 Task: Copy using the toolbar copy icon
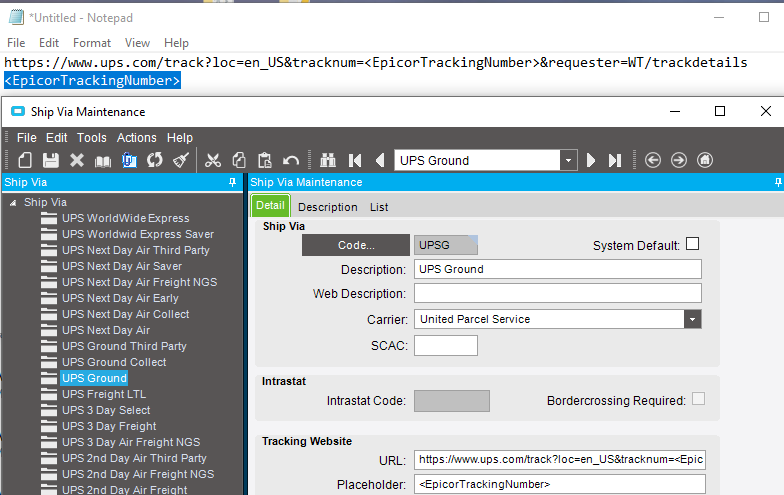(x=238, y=160)
